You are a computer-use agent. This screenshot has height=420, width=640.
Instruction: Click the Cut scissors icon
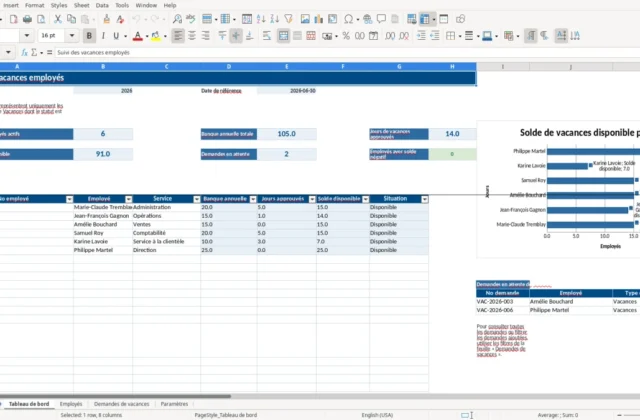[58, 19]
